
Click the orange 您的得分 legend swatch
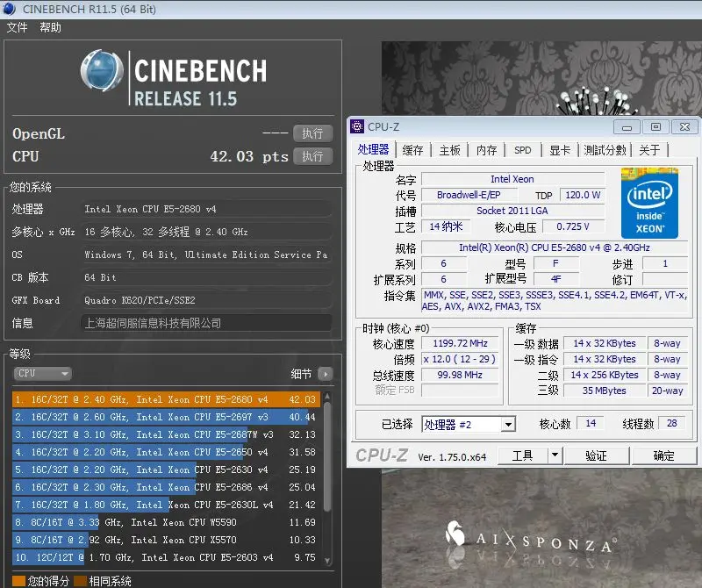pos(18,580)
